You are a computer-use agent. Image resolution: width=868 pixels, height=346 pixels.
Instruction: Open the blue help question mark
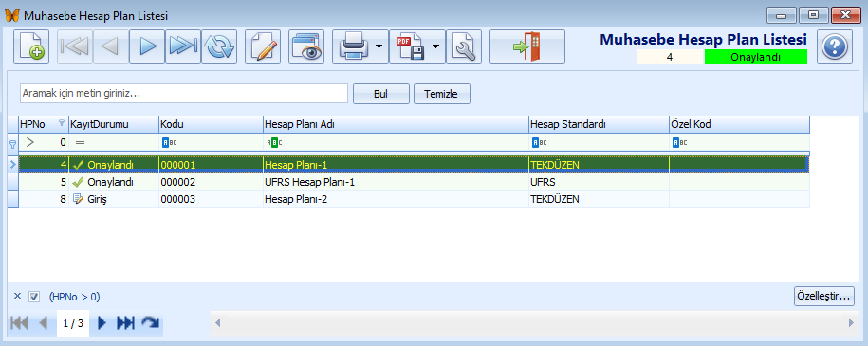(x=835, y=46)
